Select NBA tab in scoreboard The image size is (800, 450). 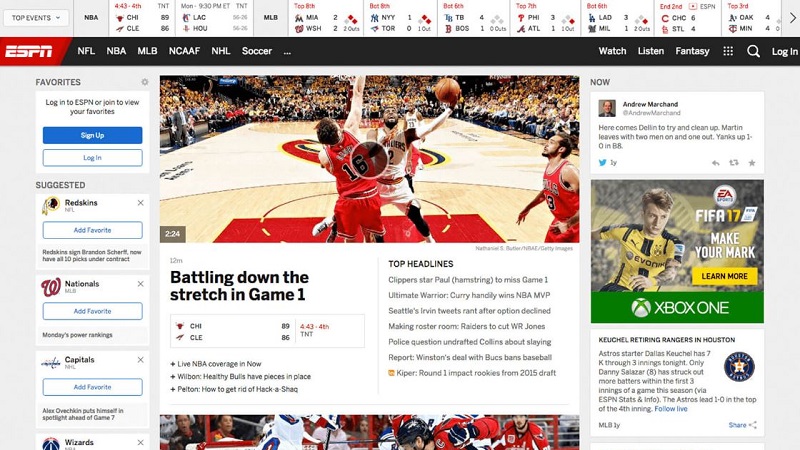tap(91, 18)
